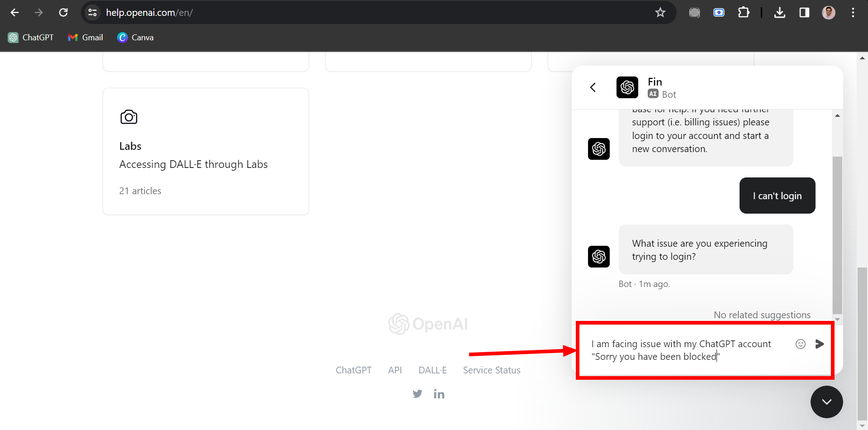The image size is (868, 430).
Task: Click the 'Bot · 1m ago.' timestamp
Action: pos(644,284)
